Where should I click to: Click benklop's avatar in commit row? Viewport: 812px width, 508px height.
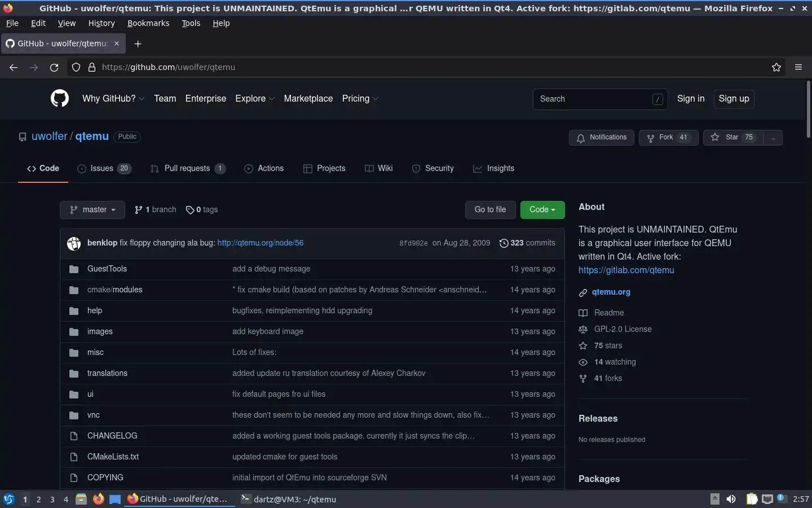[74, 243]
